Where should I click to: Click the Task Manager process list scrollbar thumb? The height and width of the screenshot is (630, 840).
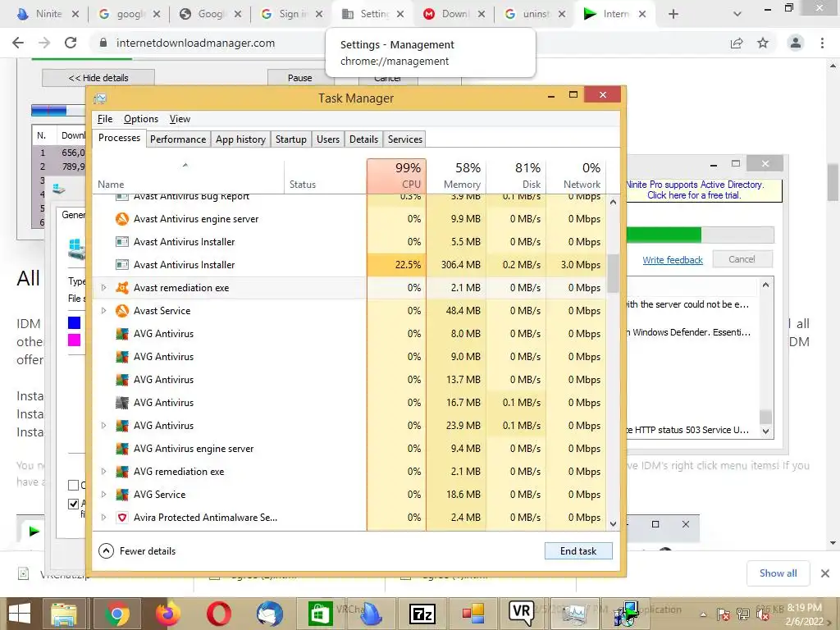[613, 273]
